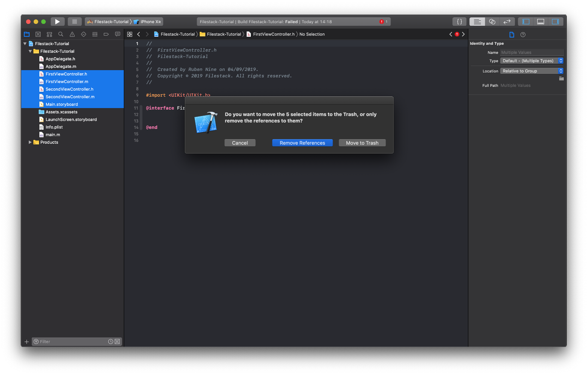The image size is (588, 375).
Task: Toggle source-control status filter icon
Action: pyautogui.click(x=117, y=342)
